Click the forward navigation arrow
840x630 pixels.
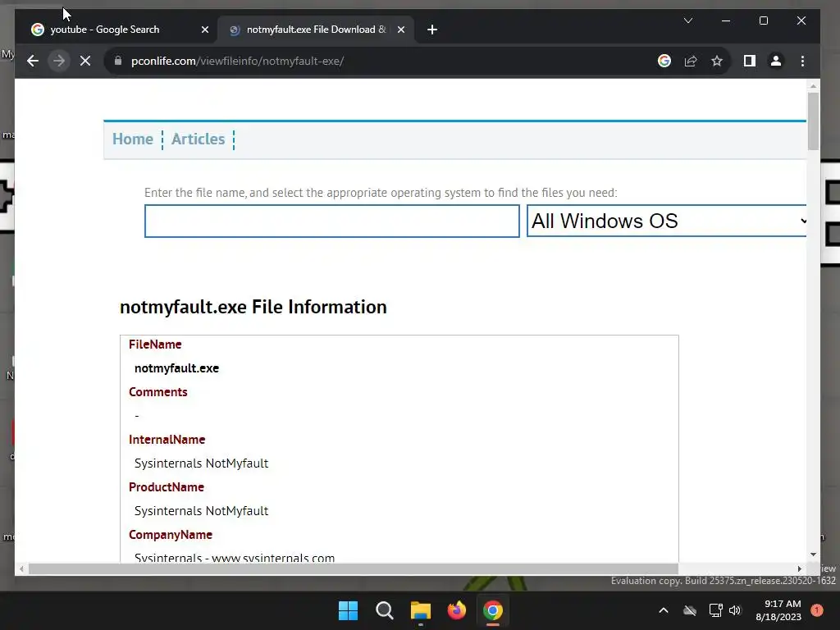(x=59, y=61)
